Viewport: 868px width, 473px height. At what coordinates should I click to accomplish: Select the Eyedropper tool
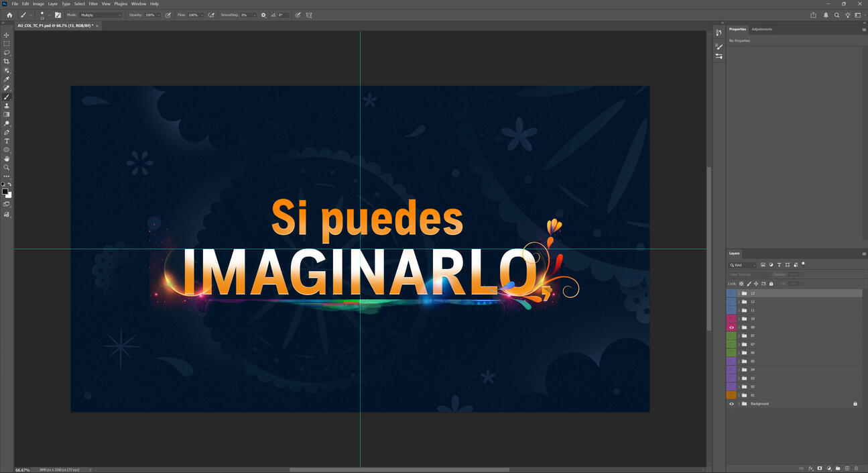click(x=7, y=79)
